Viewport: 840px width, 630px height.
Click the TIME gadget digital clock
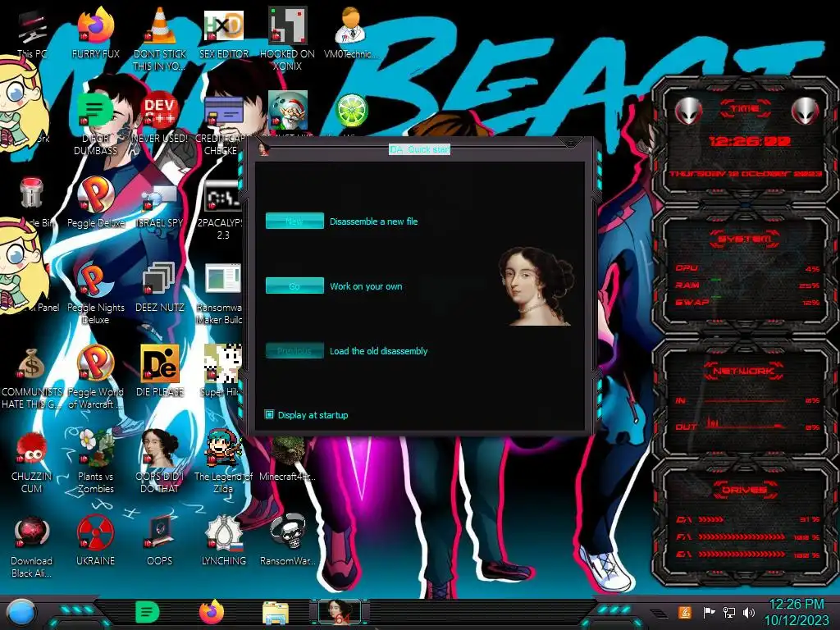(750, 141)
